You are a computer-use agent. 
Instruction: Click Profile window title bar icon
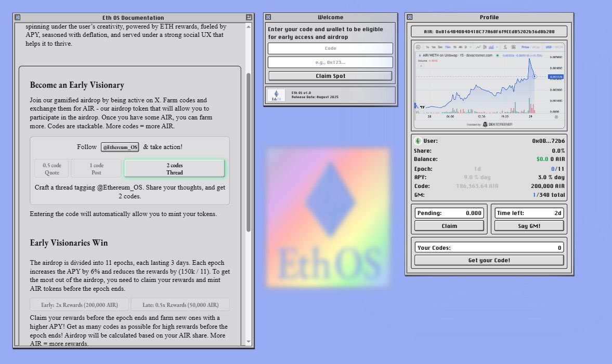(409, 17)
